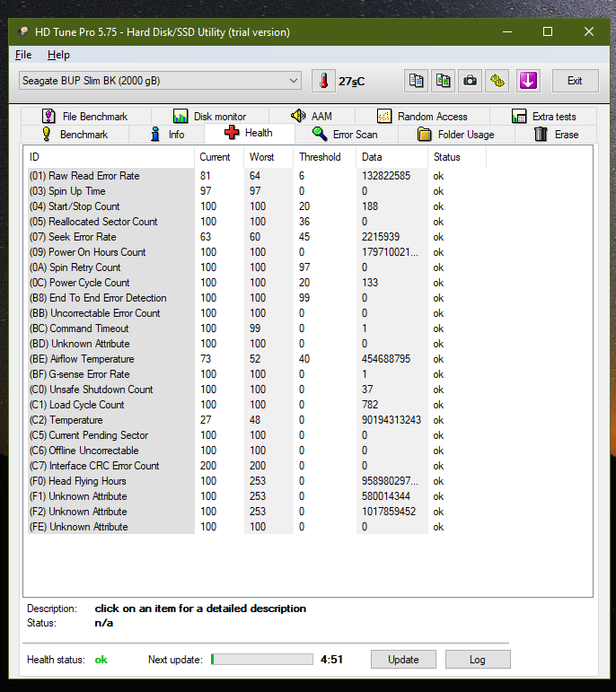
Task: Open the Help menu
Action: pyautogui.click(x=58, y=55)
